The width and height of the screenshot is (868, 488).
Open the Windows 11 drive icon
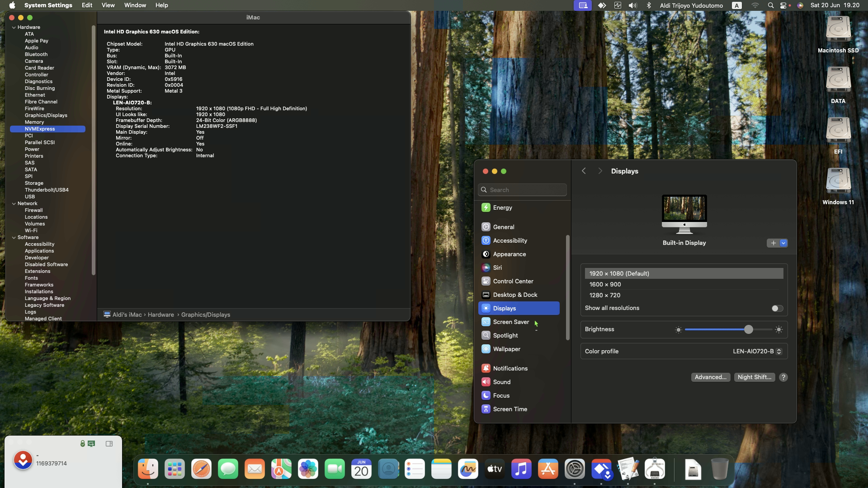click(x=838, y=182)
